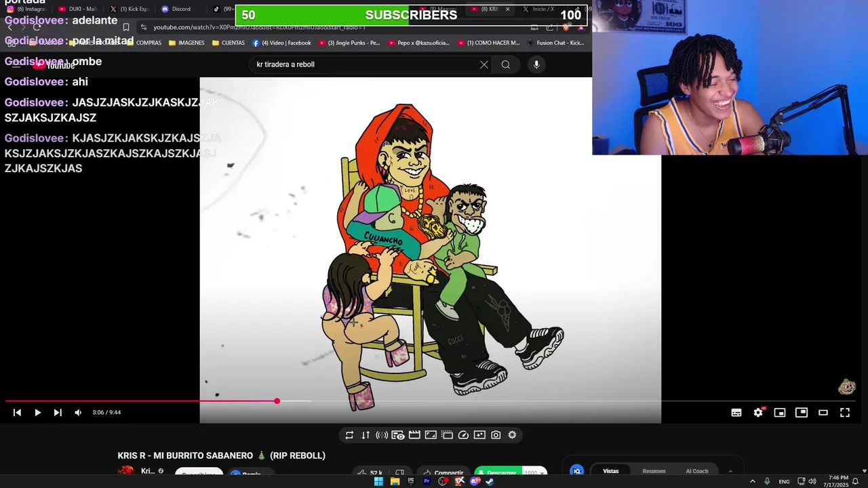868x488 pixels.
Task: Switch to the DUKI - Malb browser tab
Action: click(x=78, y=9)
